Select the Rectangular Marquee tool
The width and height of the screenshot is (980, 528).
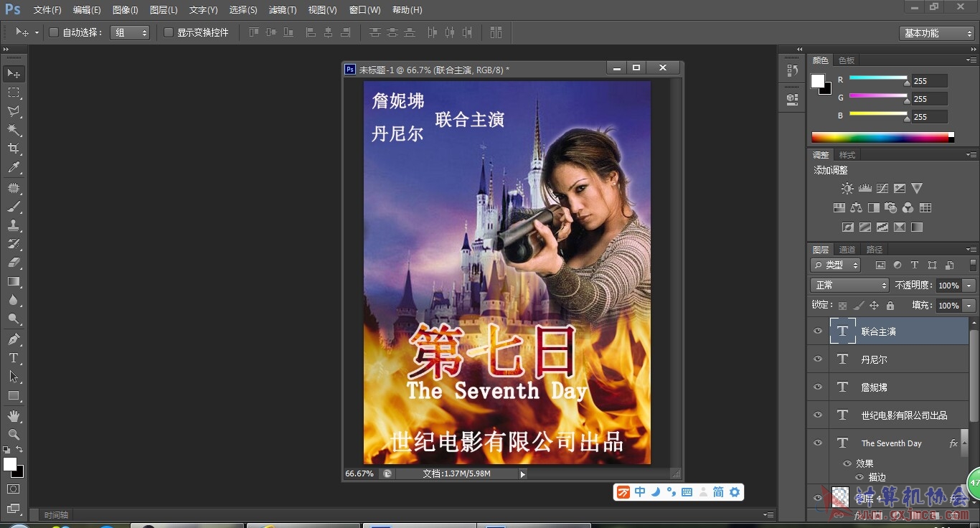point(14,93)
